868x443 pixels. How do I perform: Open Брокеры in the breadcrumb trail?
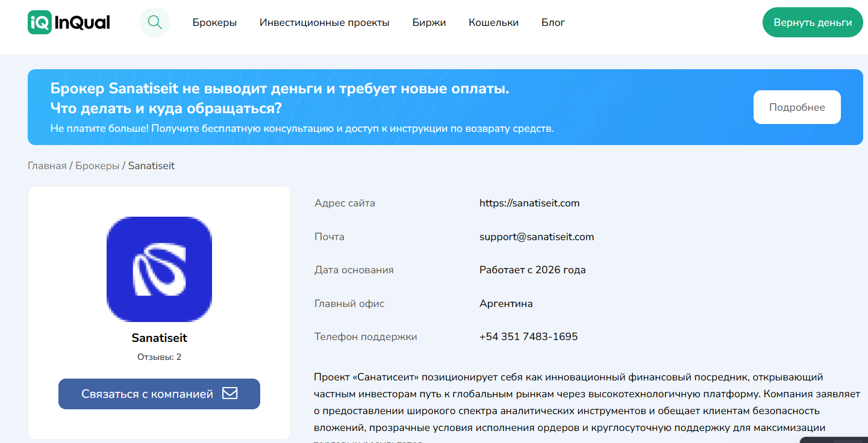98,166
